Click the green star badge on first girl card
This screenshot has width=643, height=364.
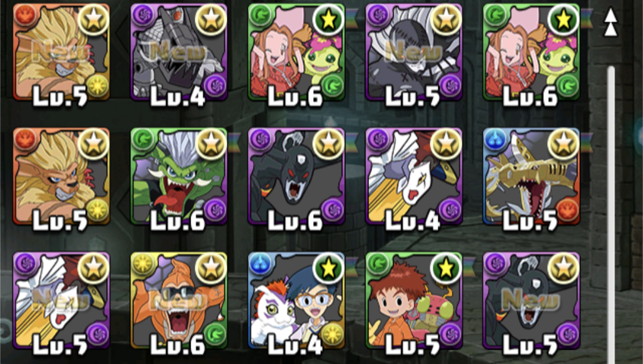(328, 20)
